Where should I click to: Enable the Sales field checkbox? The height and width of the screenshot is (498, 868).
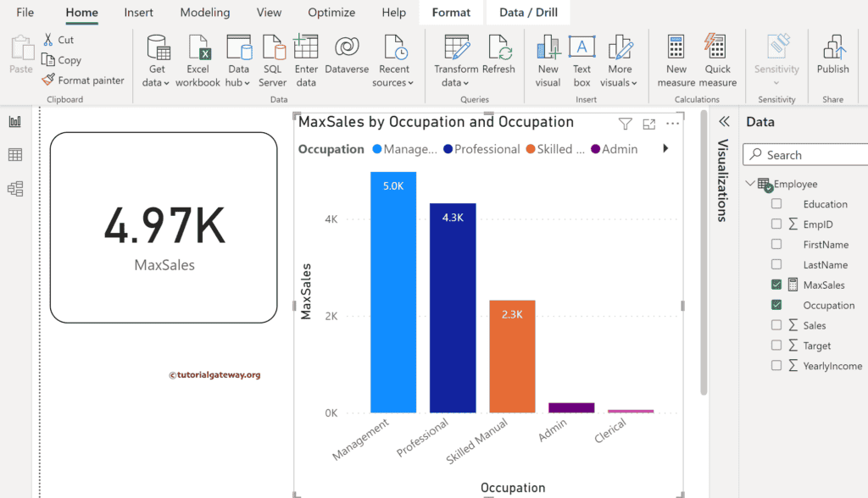point(776,325)
